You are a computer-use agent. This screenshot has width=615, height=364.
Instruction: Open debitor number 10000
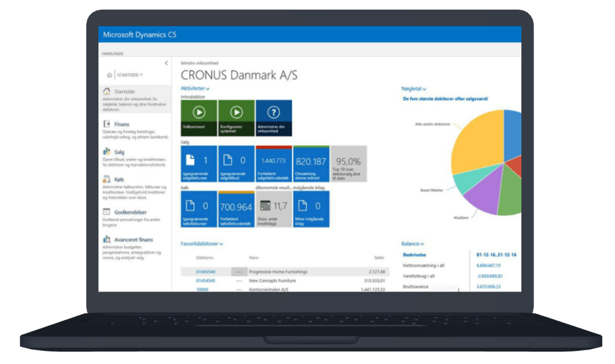click(202, 289)
